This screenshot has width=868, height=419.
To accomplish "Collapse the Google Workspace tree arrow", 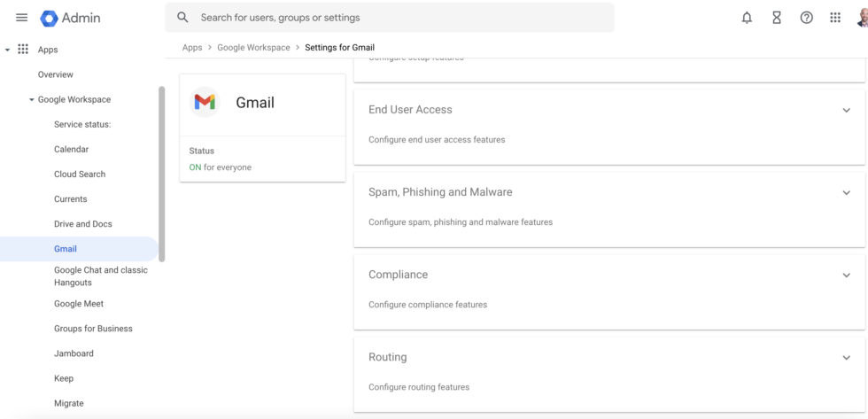I will pyautogui.click(x=32, y=99).
